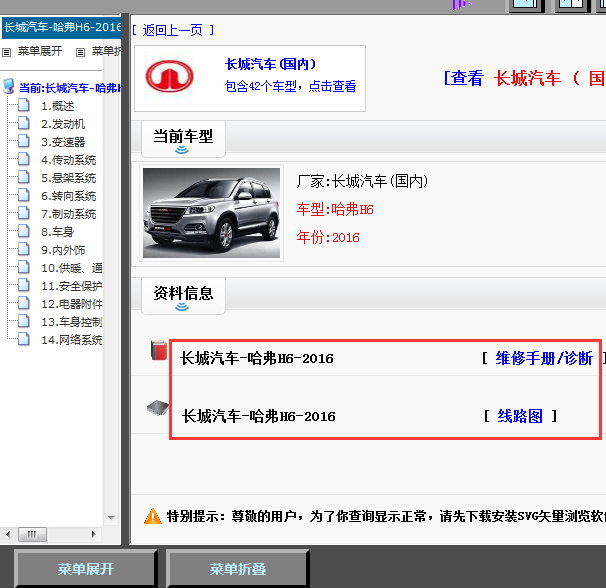Image resolution: width=606 pixels, height=588 pixels.
Task: Click the 菜单展开 list icon in the sidebar header
Action: (x=7, y=52)
